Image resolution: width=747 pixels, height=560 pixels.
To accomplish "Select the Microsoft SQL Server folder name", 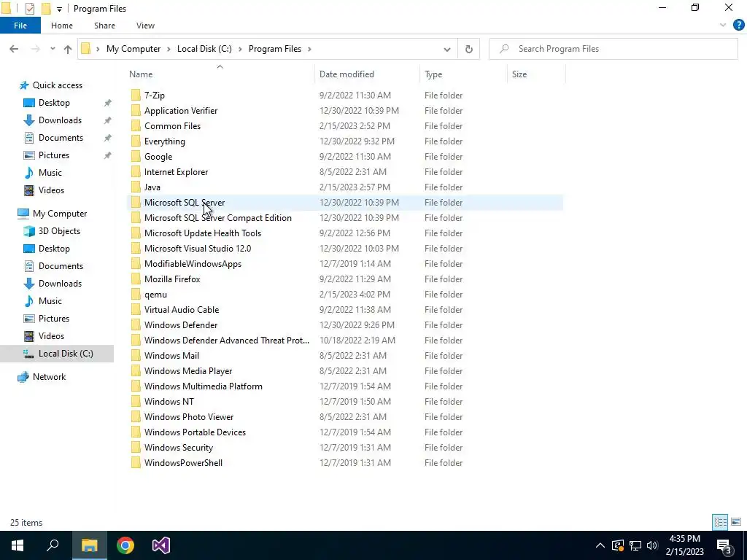I will click(185, 203).
